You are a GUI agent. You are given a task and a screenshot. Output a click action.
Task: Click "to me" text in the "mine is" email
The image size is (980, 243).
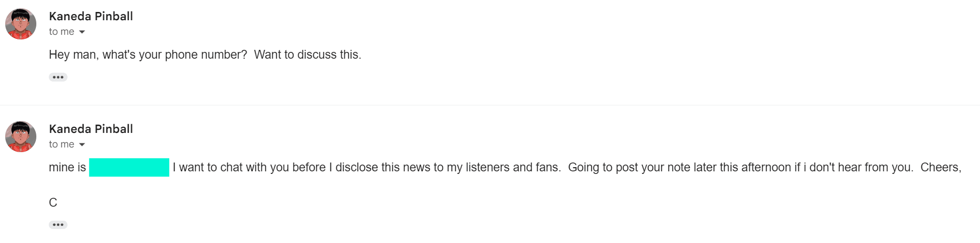61,144
